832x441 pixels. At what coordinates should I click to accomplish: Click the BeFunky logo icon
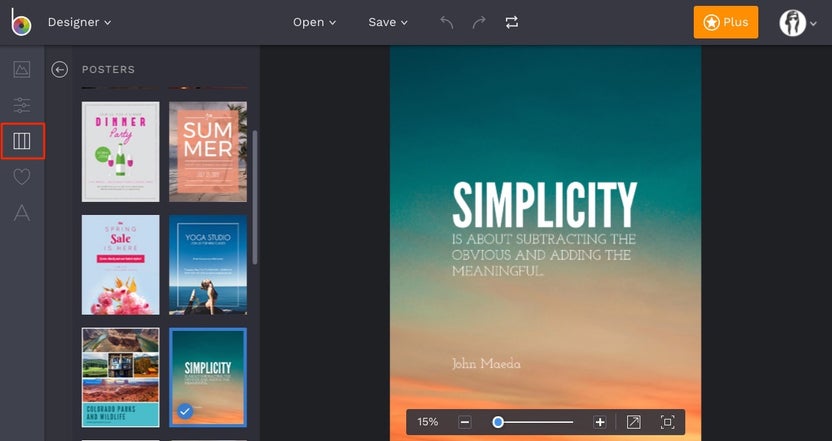point(21,22)
